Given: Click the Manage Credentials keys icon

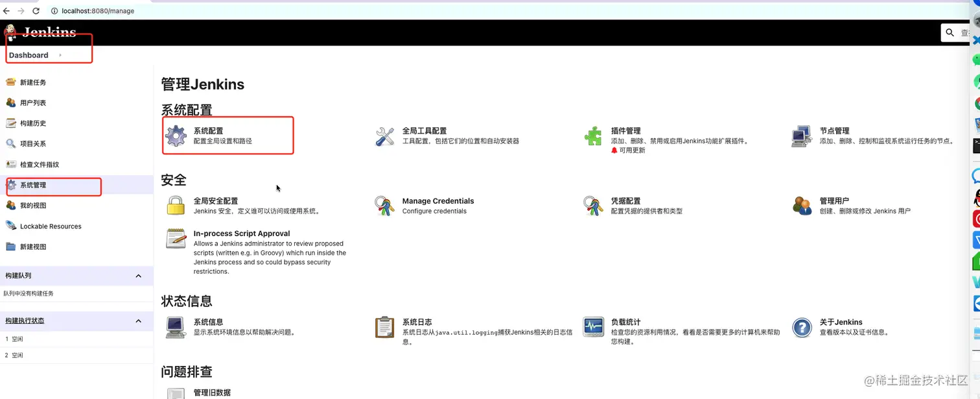Looking at the screenshot, I should click(385, 206).
